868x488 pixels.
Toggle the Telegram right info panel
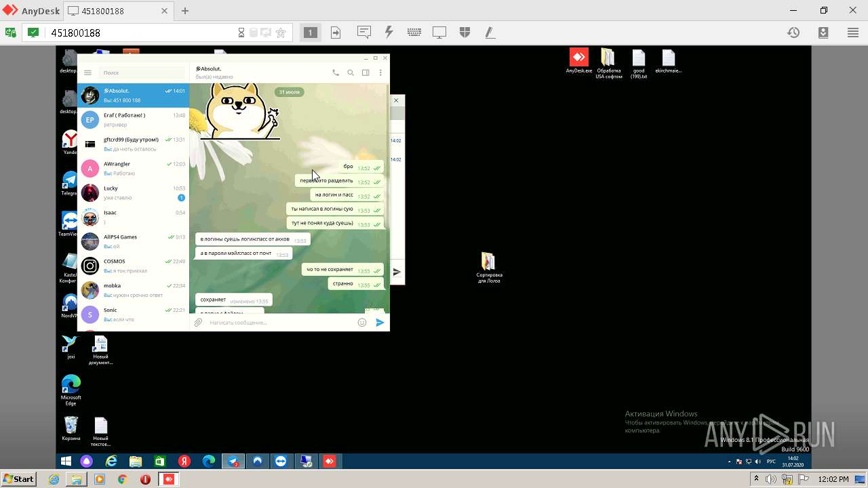(366, 73)
